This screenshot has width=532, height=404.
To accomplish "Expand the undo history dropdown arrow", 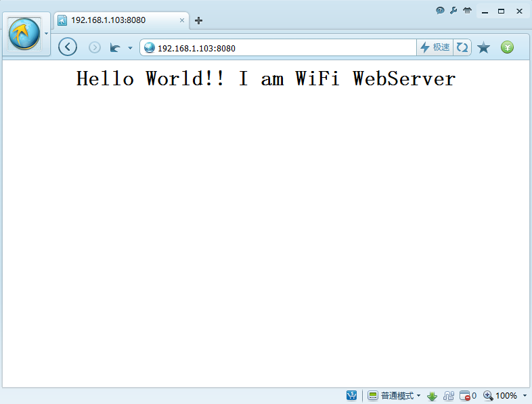I will [x=130, y=48].
